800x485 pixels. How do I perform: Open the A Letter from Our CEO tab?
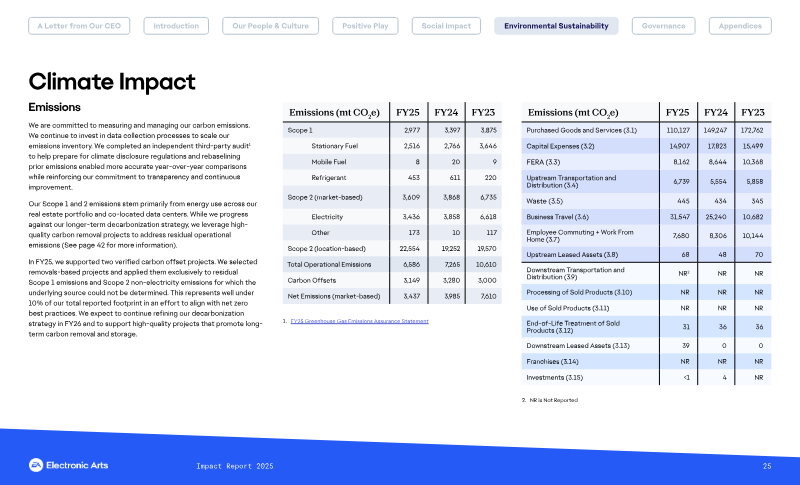pyautogui.click(x=79, y=26)
